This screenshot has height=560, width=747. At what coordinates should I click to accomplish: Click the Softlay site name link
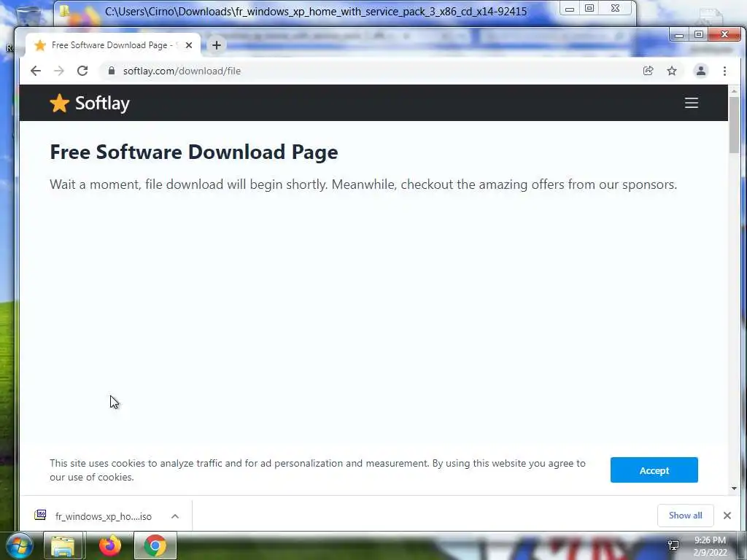click(x=102, y=104)
